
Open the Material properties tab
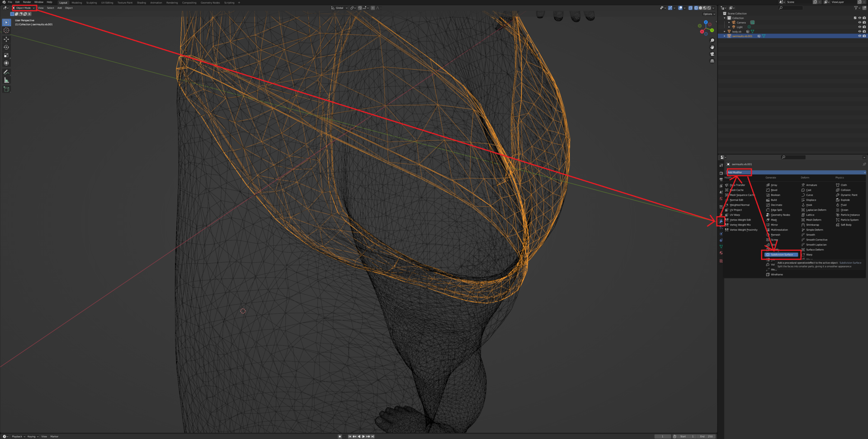[x=721, y=253]
